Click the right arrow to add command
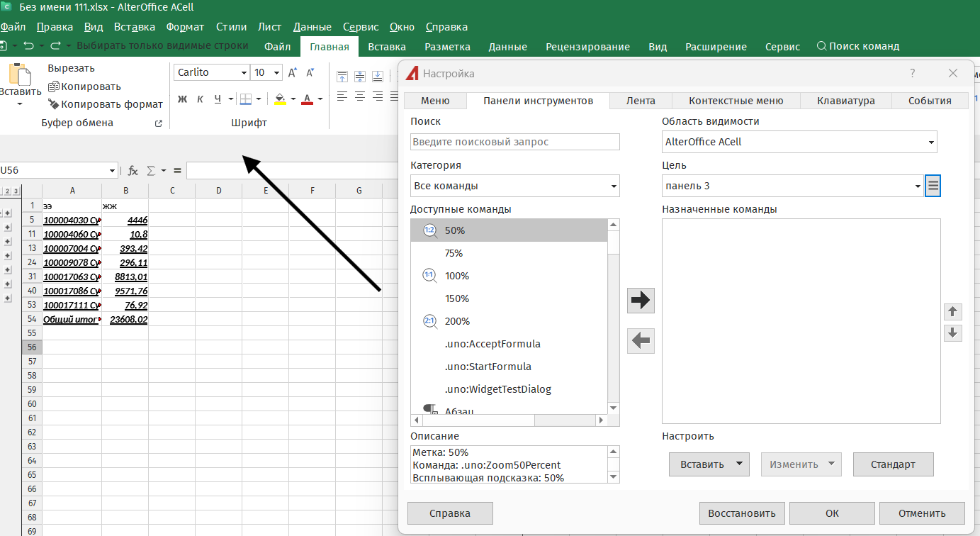 [641, 301]
